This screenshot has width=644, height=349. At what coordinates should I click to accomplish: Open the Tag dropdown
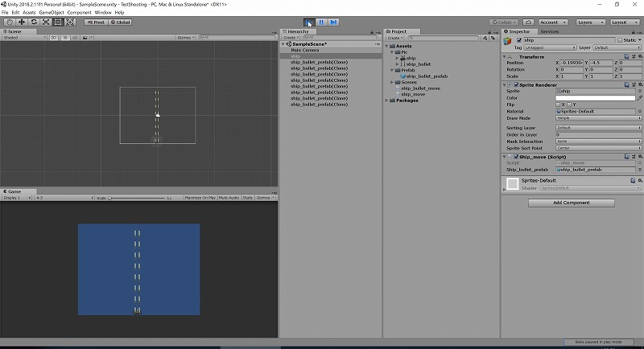(x=550, y=47)
